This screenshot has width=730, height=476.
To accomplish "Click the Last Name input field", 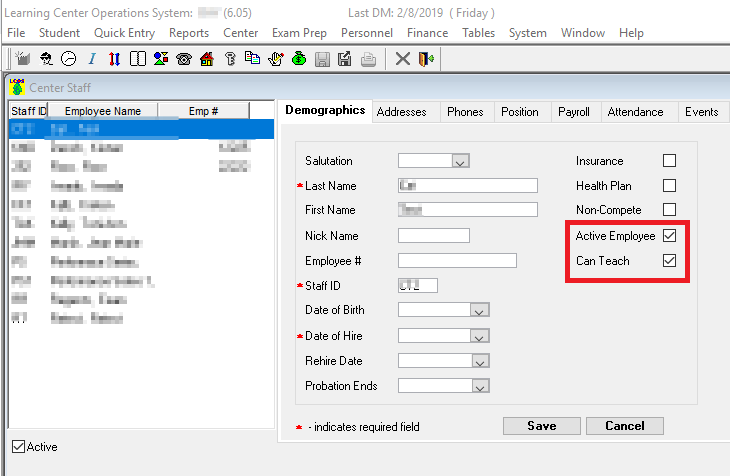I will point(468,185).
